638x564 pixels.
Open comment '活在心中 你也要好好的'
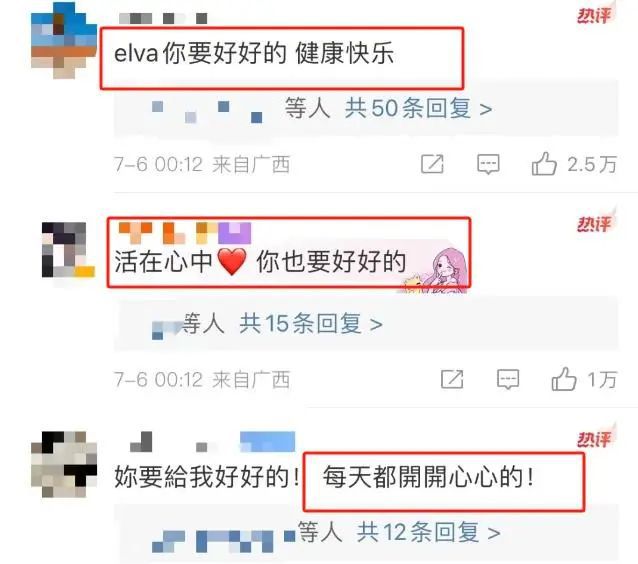pyautogui.click(x=260, y=262)
